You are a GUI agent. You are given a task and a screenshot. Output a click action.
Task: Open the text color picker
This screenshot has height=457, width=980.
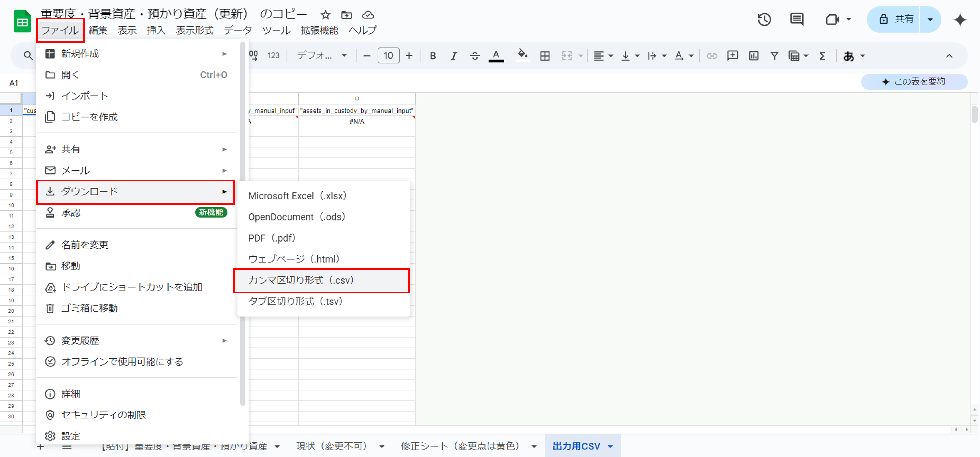tap(496, 56)
